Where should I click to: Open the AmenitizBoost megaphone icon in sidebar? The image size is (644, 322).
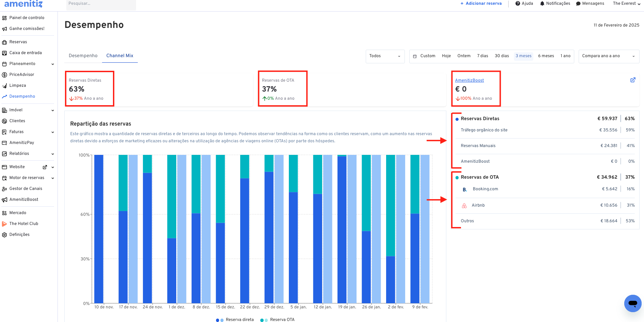pos(4,200)
